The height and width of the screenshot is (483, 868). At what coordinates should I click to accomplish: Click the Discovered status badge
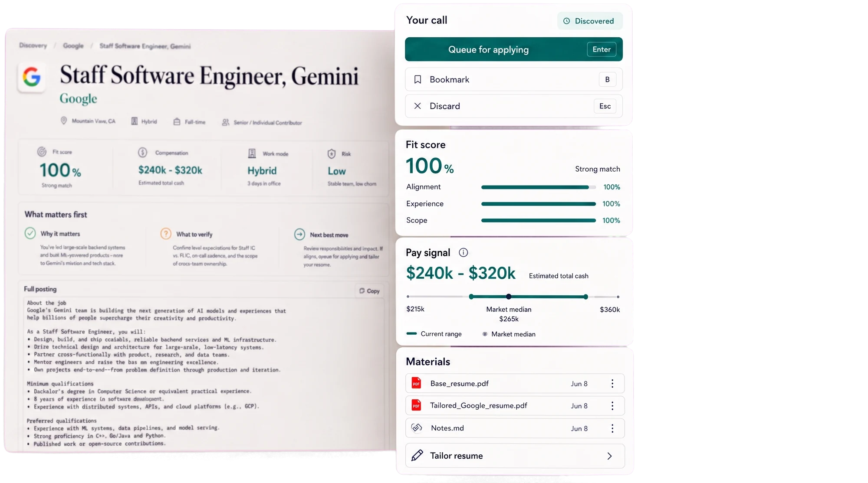[x=589, y=21]
